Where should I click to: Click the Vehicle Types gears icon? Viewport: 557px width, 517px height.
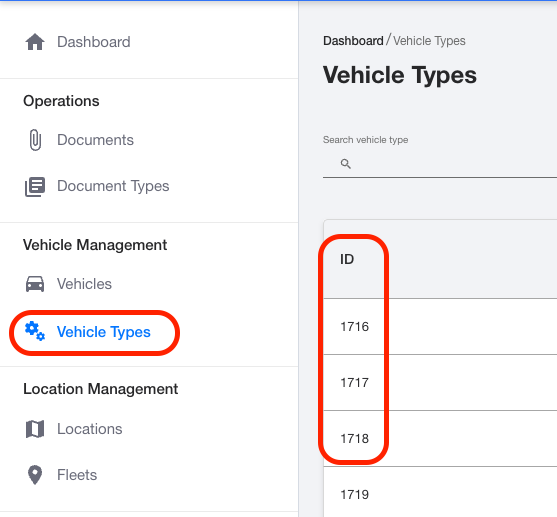[35, 331]
